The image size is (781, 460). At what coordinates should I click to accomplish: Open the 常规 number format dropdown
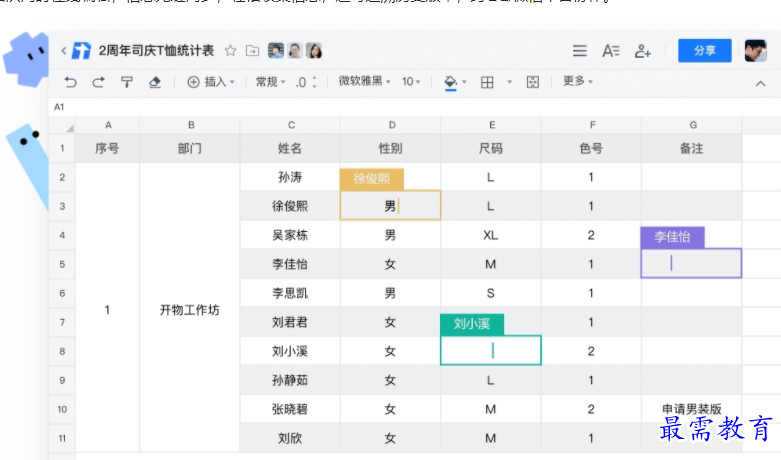click(x=270, y=82)
